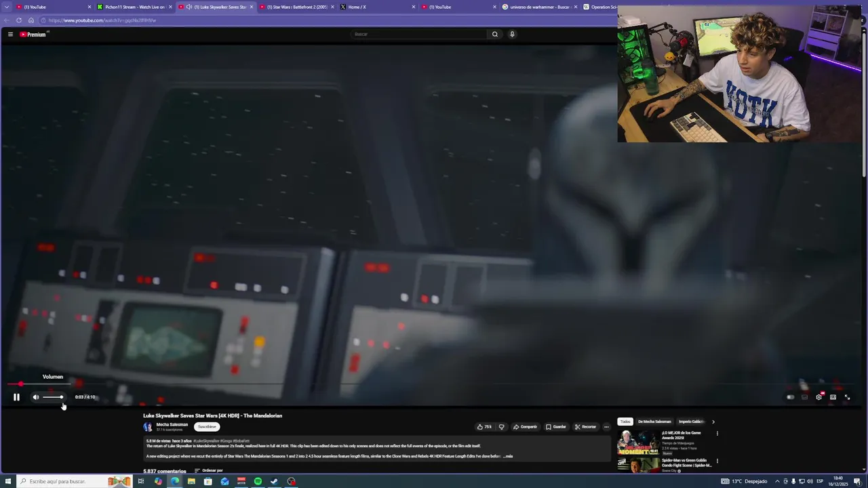This screenshot has height=488, width=868.
Task: Click the search magnifier button
Action: pos(495,34)
